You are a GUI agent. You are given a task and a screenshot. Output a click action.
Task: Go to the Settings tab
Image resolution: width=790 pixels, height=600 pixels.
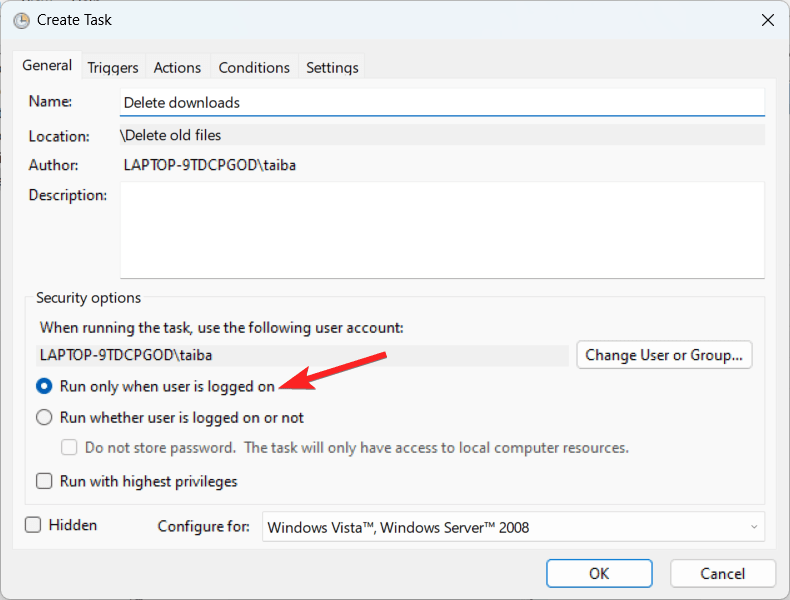pyautogui.click(x=332, y=68)
